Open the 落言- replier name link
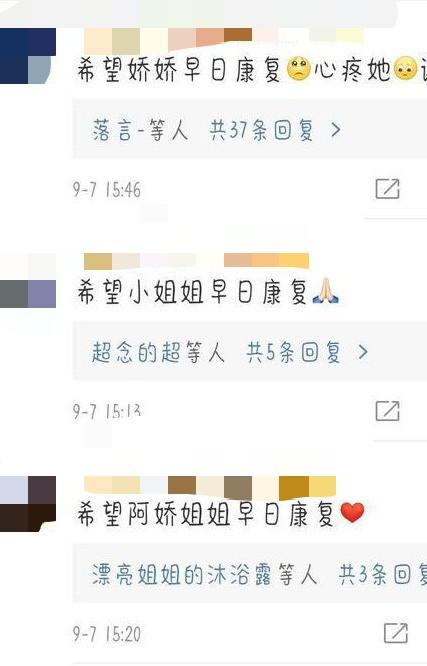 click(119, 130)
